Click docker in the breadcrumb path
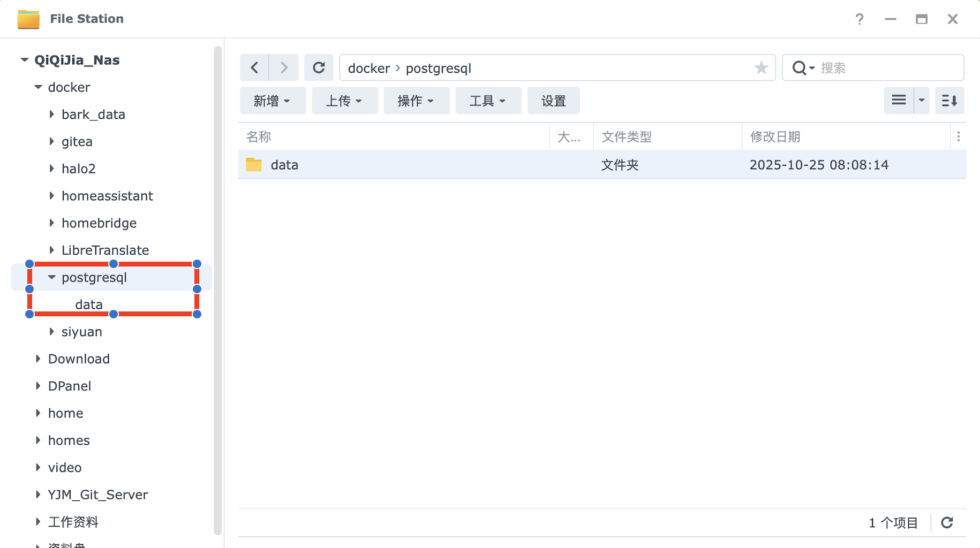The width and height of the screenshot is (980, 548). (369, 68)
